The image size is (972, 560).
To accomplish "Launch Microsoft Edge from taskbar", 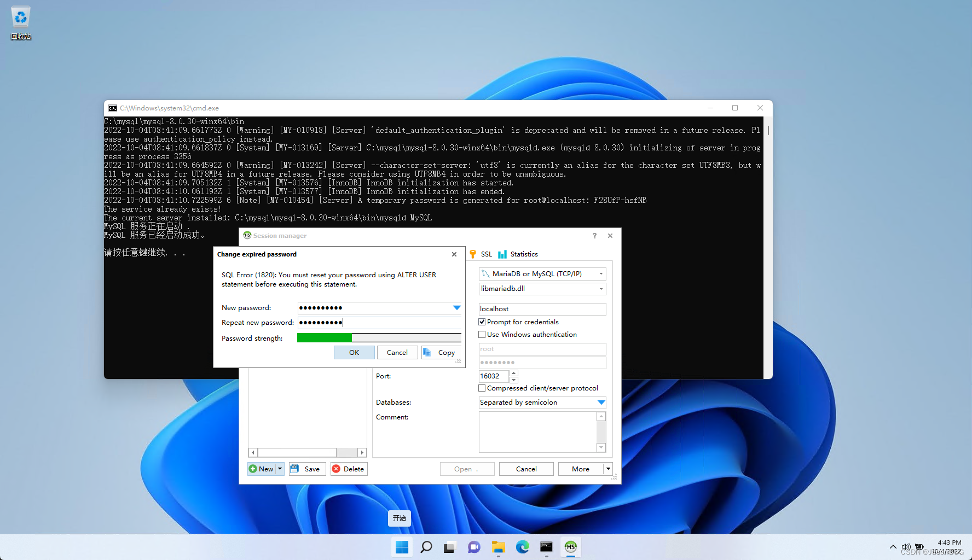I will [x=522, y=547].
